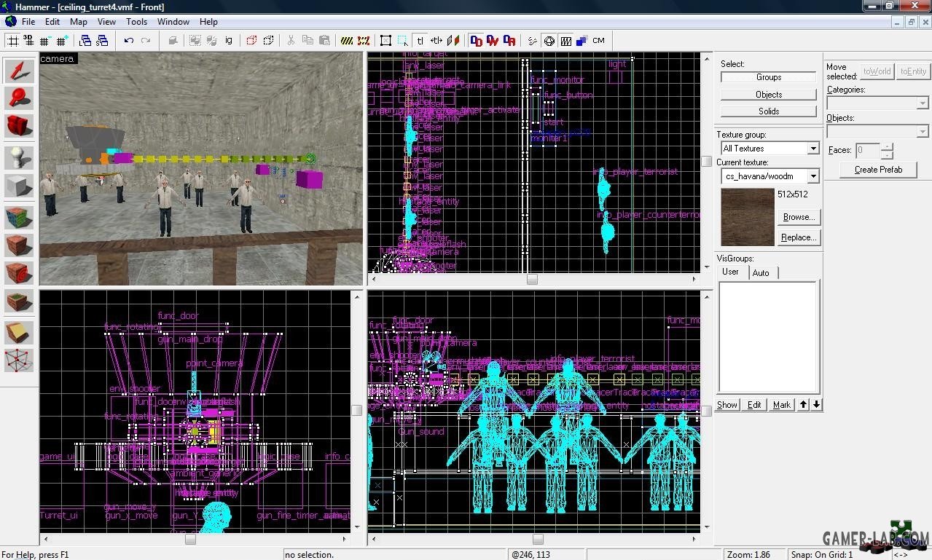Click the VisGroups move down arrow

[x=816, y=404]
